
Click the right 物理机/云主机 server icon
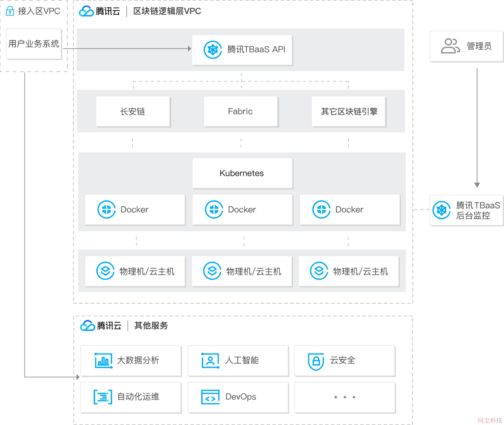(319, 271)
